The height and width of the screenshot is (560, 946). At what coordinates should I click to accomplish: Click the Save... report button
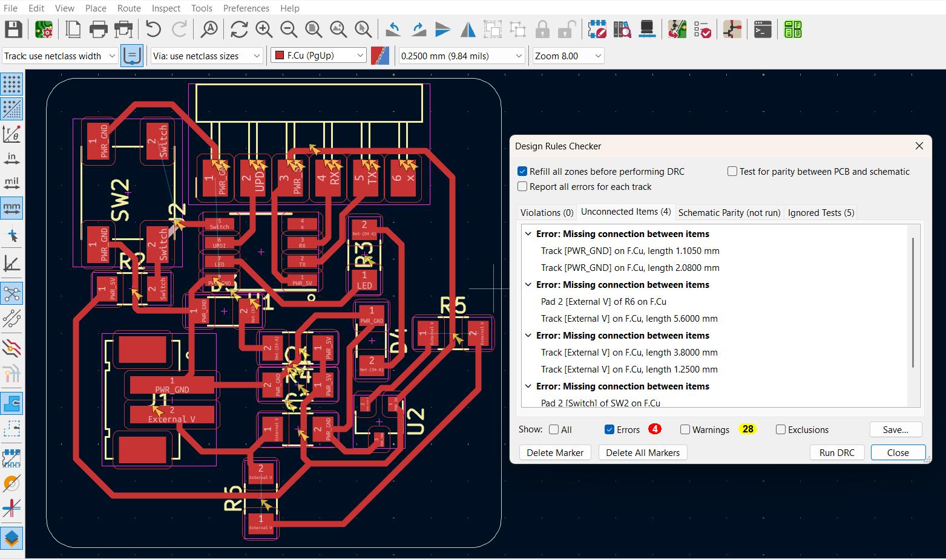pos(896,429)
